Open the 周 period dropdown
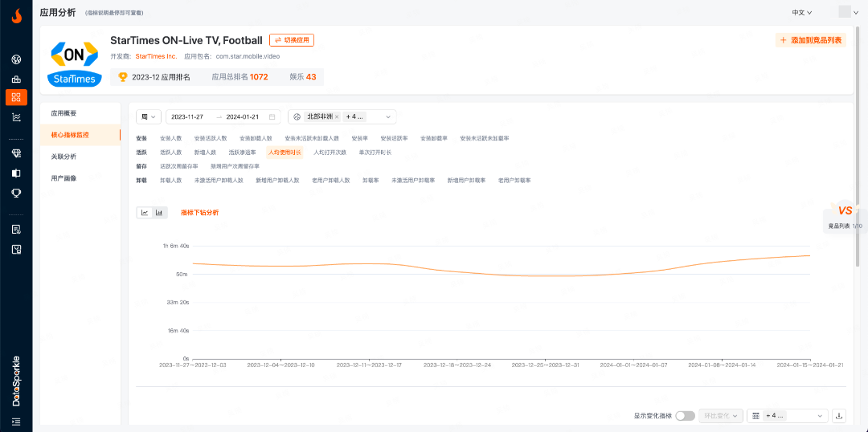The image size is (868, 432). tap(149, 116)
